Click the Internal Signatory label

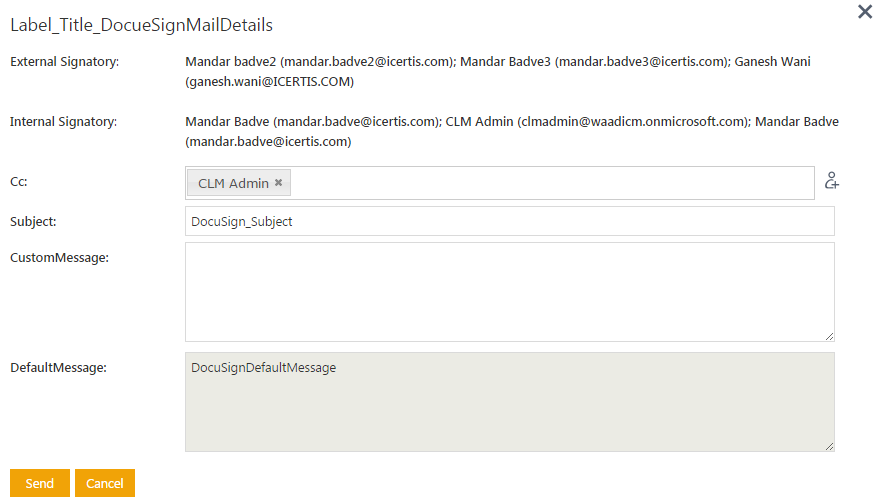tap(63, 122)
